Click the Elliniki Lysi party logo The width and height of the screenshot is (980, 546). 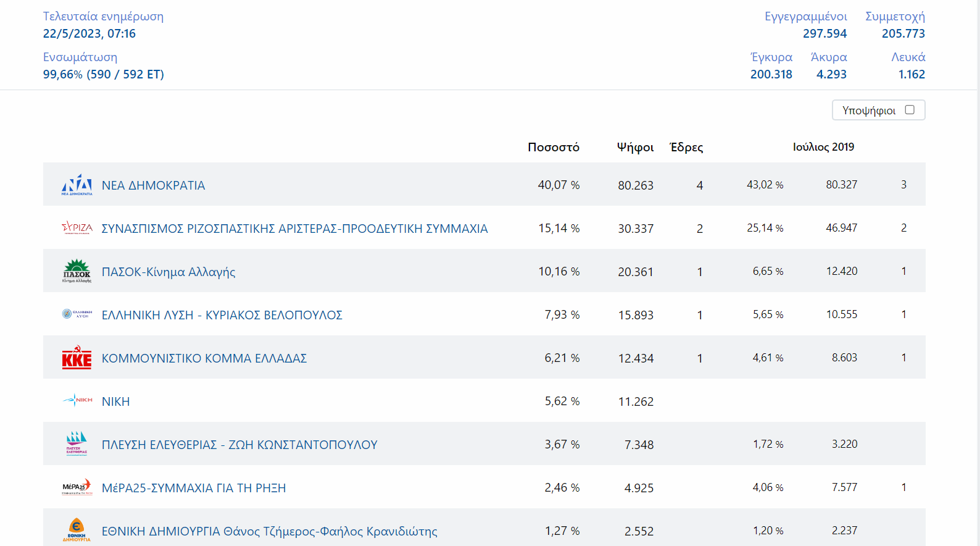click(77, 314)
